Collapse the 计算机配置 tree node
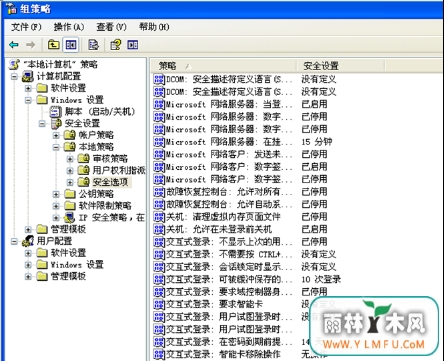Image resolution: width=444 pixels, height=361 pixels. [x=14, y=76]
